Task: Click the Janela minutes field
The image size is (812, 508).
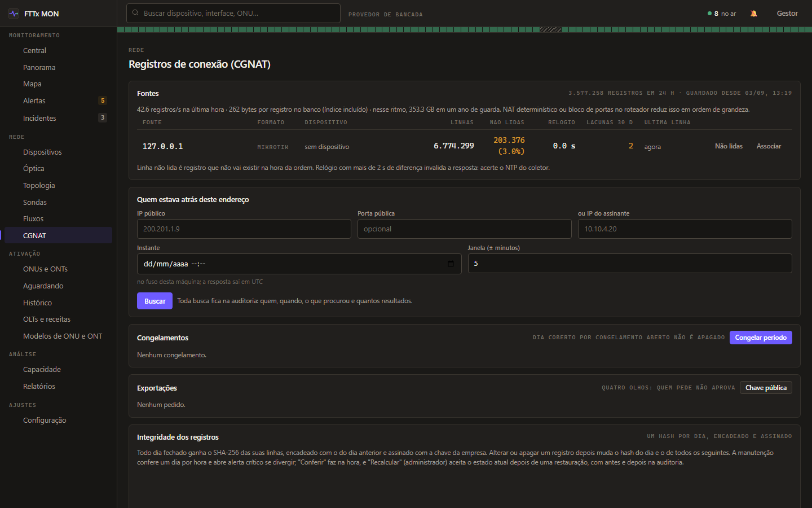Action: [630, 264]
